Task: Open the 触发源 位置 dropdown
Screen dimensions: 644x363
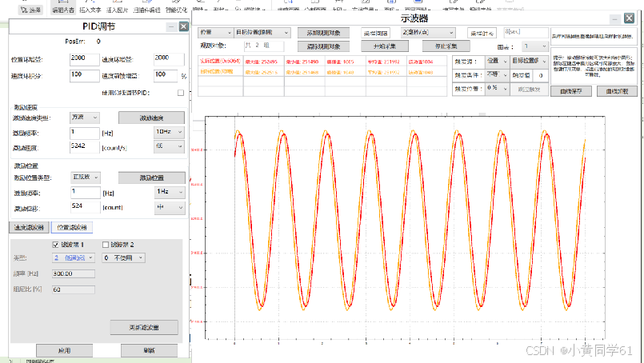Action: point(498,62)
